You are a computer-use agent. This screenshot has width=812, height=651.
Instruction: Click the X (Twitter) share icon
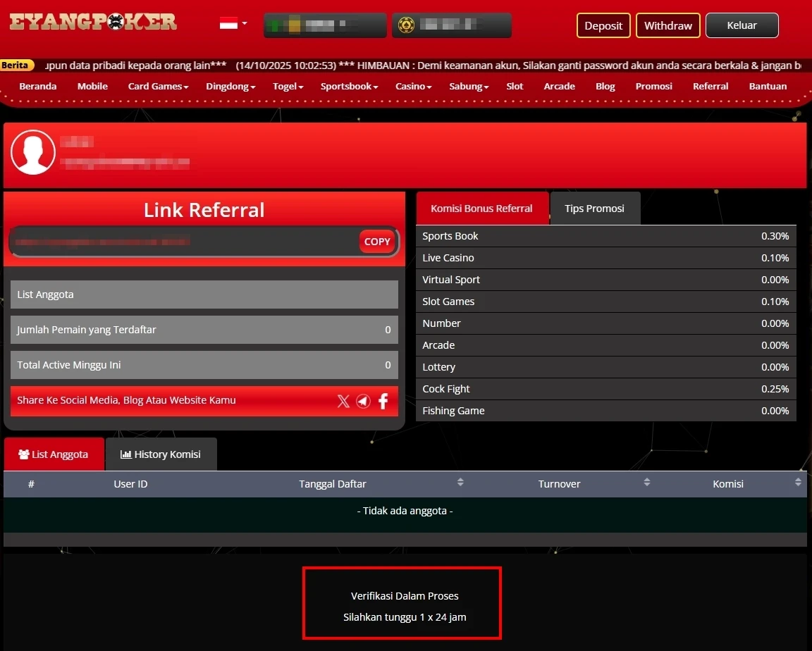click(x=343, y=401)
